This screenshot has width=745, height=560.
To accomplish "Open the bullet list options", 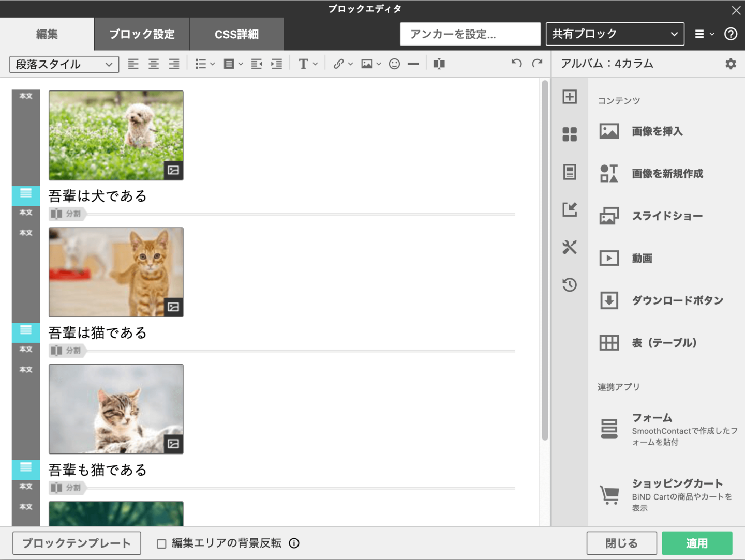I will point(205,64).
